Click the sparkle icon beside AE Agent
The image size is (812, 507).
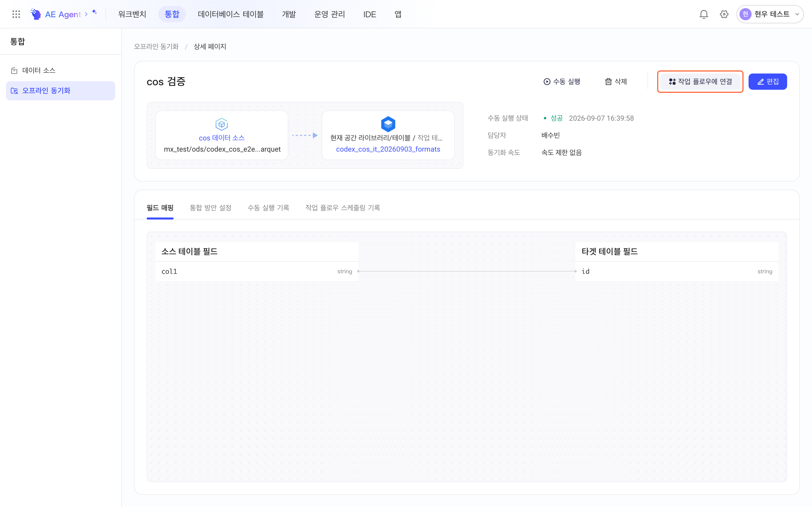[x=95, y=12]
